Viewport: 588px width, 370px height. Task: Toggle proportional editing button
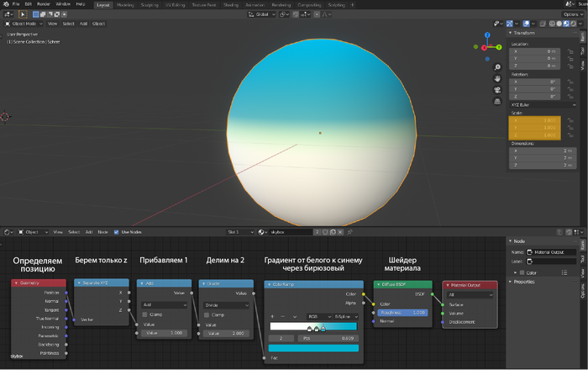pos(317,14)
